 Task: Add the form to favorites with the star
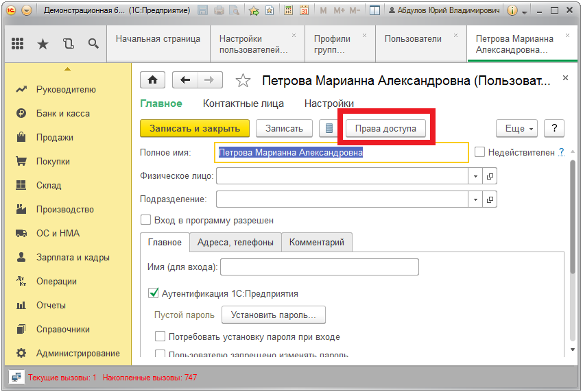(x=243, y=81)
